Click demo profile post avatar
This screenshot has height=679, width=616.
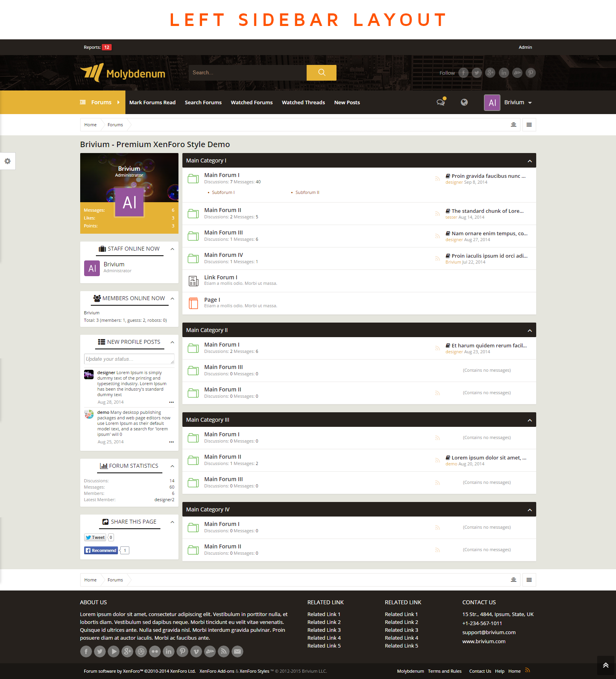[x=89, y=414]
